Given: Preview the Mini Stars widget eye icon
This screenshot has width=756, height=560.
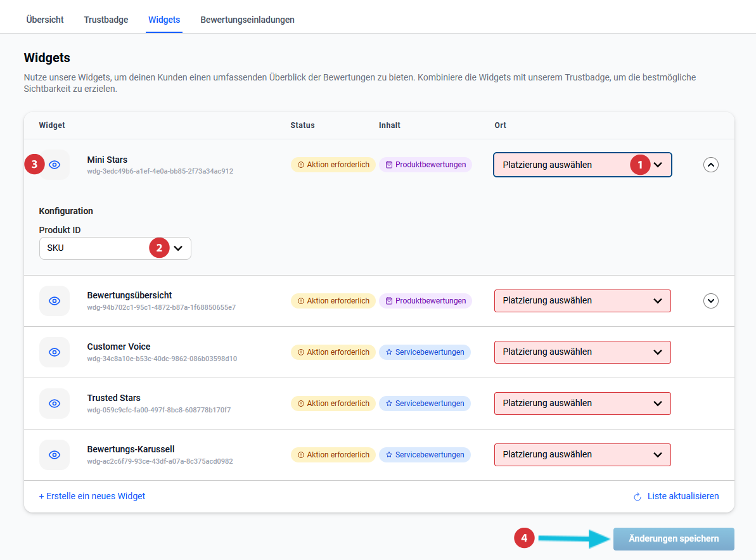Looking at the screenshot, I should [x=54, y=165].
